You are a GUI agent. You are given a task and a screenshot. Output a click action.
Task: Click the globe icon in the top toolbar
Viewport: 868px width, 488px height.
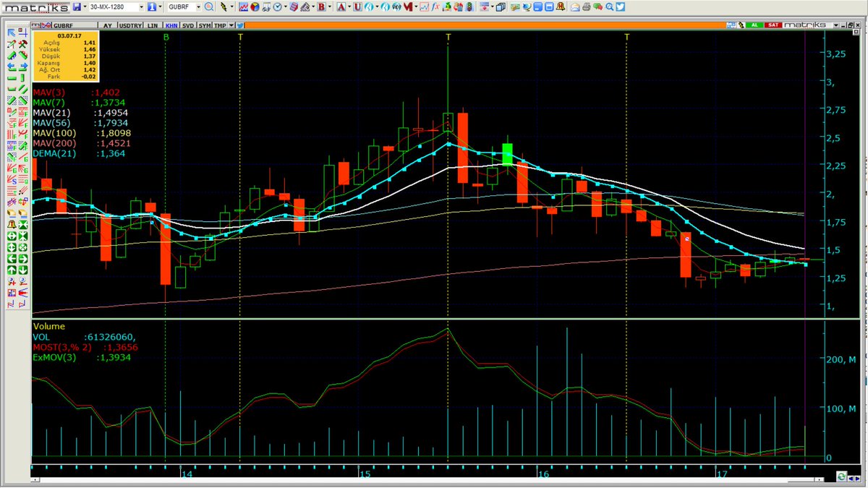pyautogui.click(x=526, y=7)
